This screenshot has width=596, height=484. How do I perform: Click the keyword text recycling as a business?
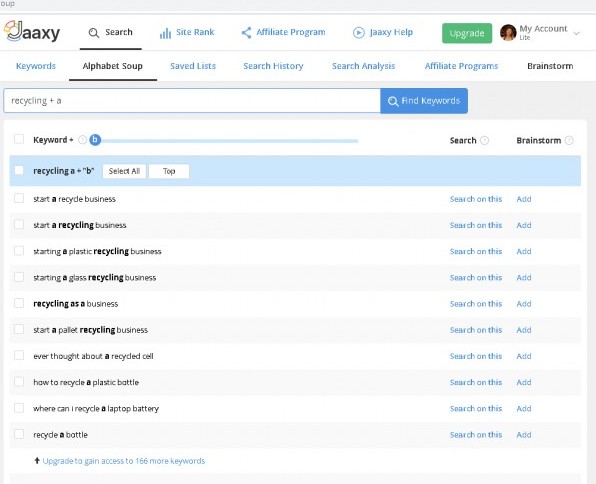tap(76, 304)
